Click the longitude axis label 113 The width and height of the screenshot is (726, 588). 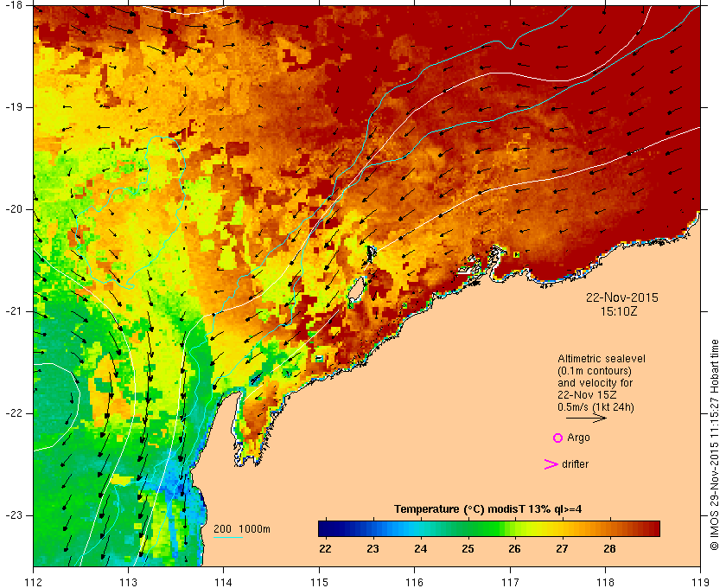point(128,583)
